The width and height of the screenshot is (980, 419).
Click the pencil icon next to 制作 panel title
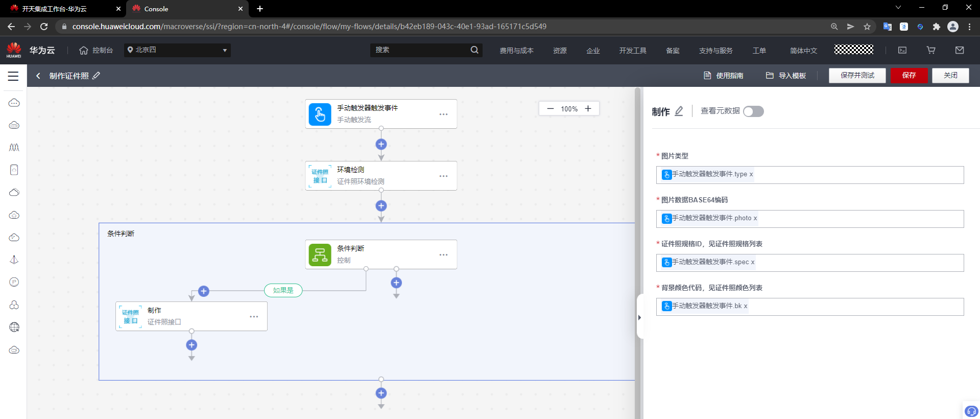click(679, 111)
